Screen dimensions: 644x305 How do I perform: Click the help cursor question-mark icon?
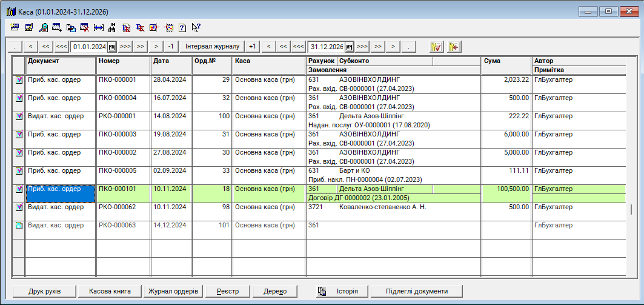[196, 27]
